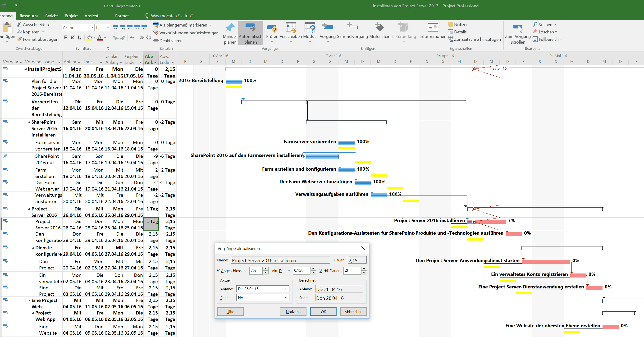
Task: Click the Meilenstein insert icon
Action: tap(379, 27)
